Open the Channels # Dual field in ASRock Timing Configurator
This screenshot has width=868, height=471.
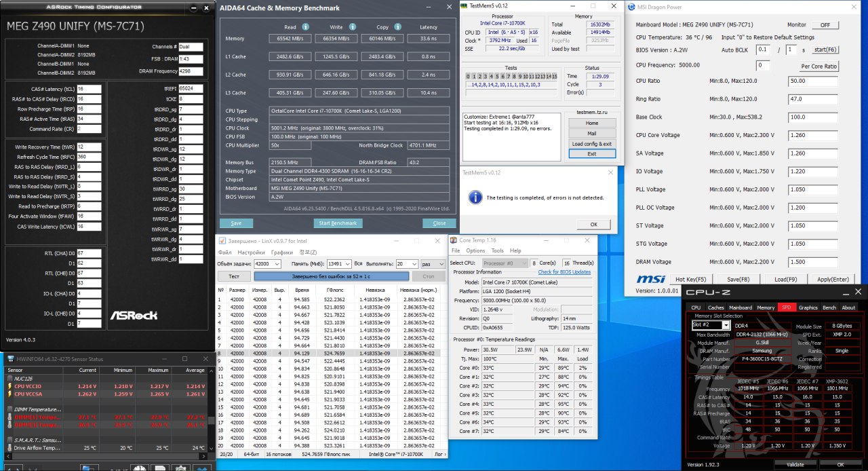(x=191, y=47)
